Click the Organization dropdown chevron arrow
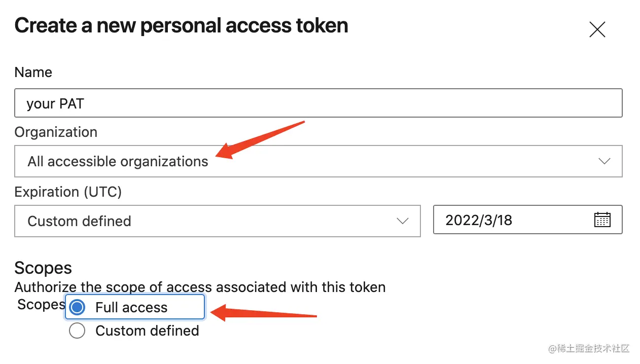Screen dimensions: 640x364 (x=604, y=162)
